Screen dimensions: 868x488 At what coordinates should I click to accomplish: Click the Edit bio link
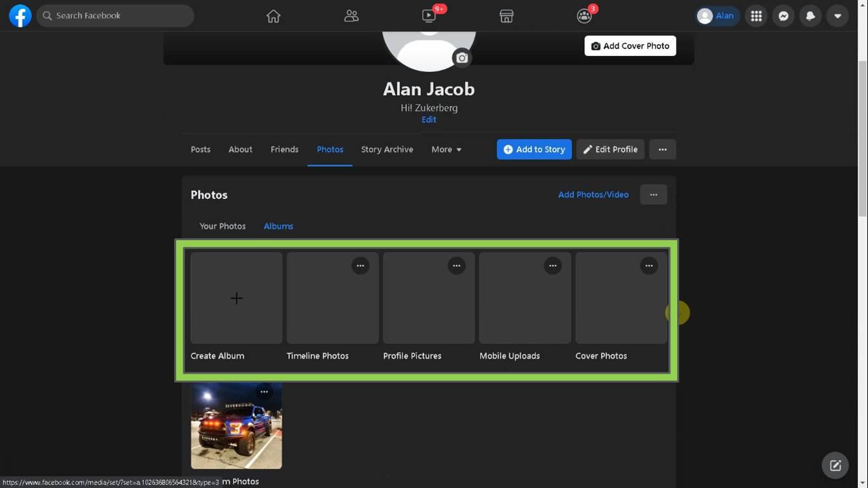[429, 119]
